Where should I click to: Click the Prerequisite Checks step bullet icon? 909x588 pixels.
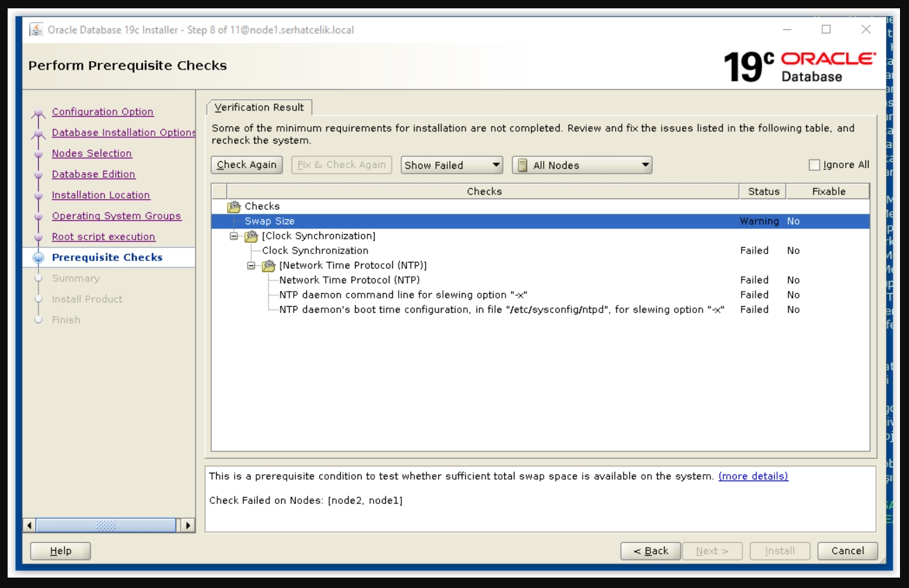pyautogui.click(x=39, y=258)
